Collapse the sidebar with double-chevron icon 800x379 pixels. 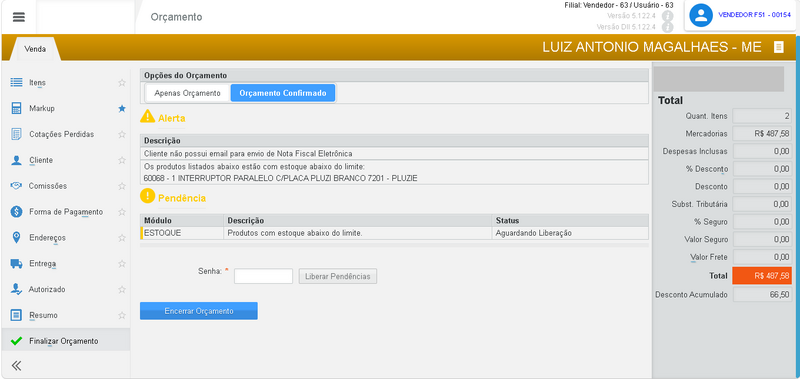click(x=16, y=365)
